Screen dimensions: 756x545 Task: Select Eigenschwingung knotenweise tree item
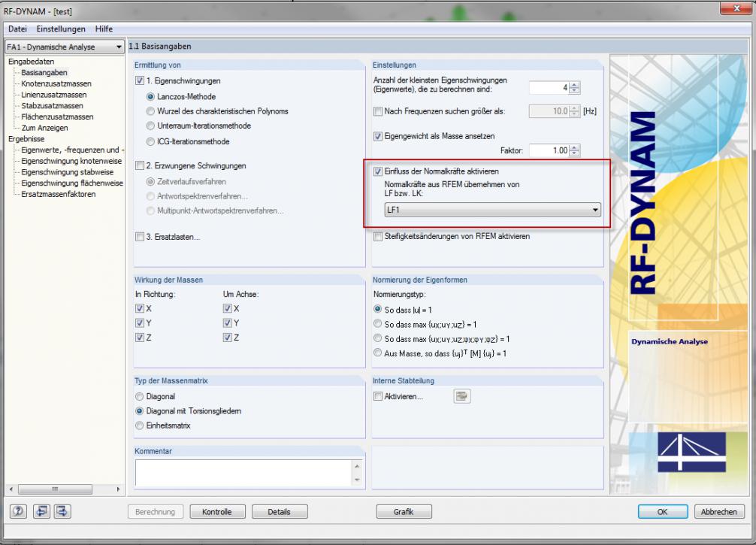[71, 161]
